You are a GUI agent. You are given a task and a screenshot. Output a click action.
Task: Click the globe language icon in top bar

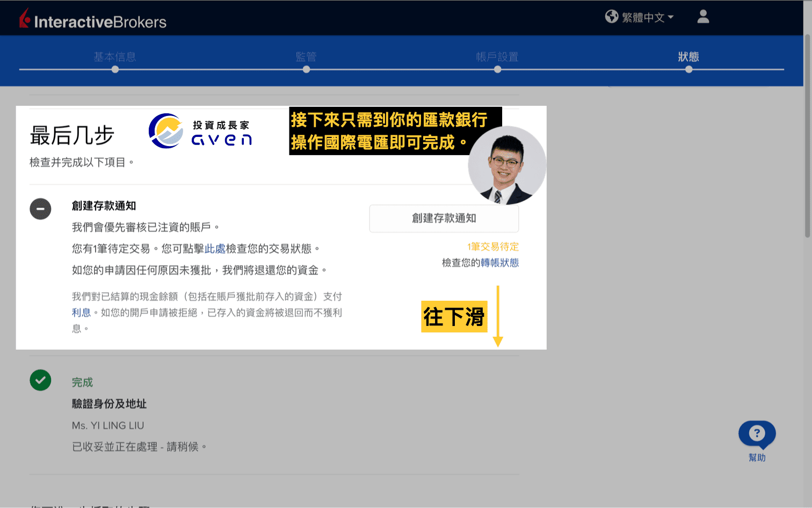point(612,16)
